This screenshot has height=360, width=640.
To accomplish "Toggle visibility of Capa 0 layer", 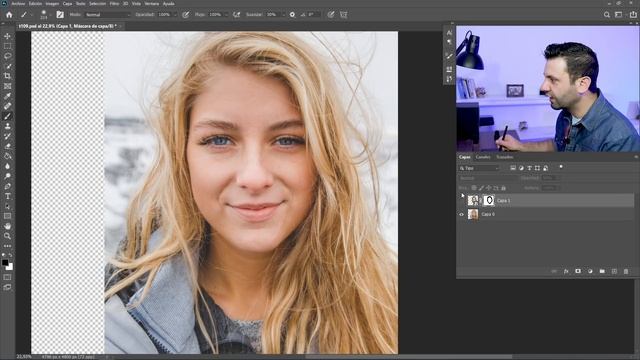I will [462, 214].
